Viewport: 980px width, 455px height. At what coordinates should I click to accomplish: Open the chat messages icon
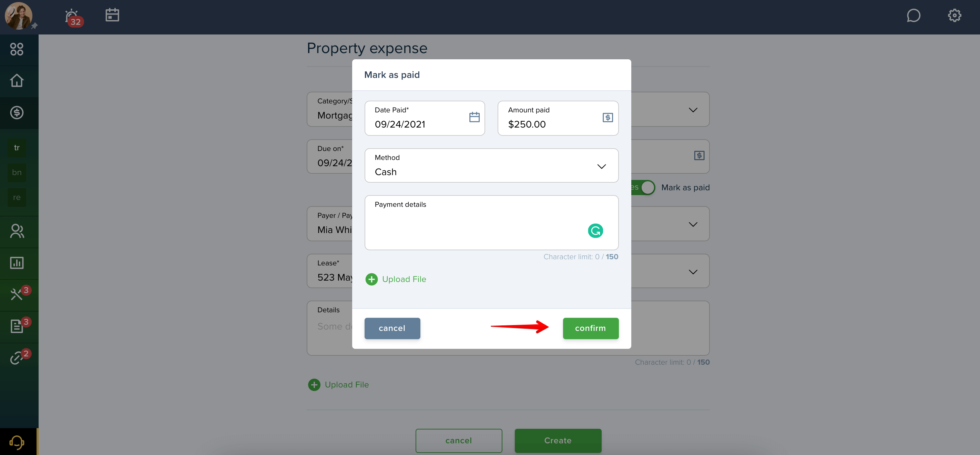coord(913,16)
